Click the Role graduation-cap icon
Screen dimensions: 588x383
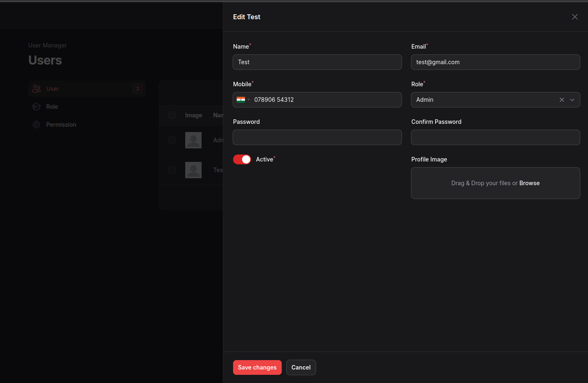click(x=36, y=107)
